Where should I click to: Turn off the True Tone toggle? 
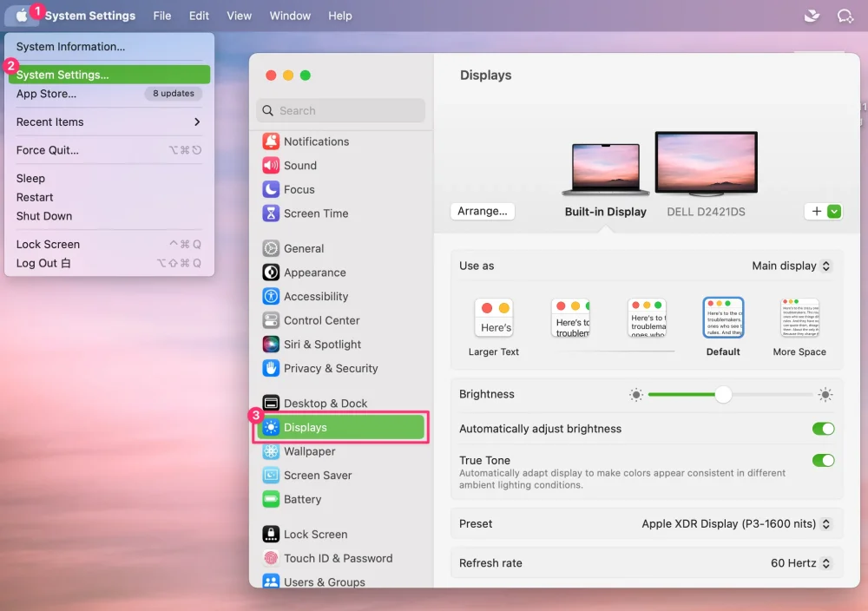823,461
